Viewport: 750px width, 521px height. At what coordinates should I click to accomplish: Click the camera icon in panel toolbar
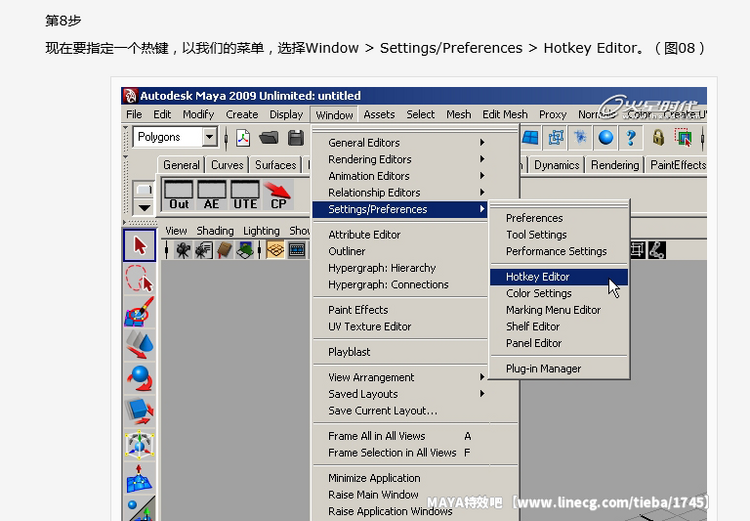coord(183,250)
